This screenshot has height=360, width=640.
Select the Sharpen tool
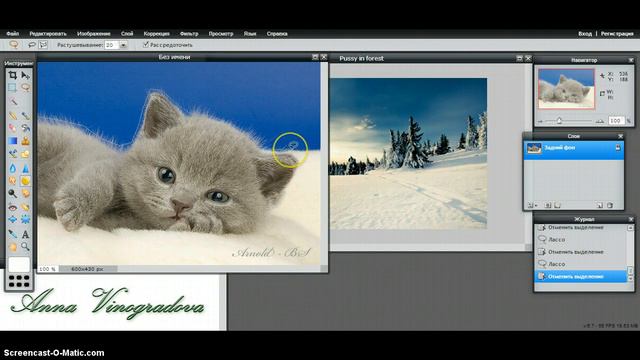click(25, 168)
